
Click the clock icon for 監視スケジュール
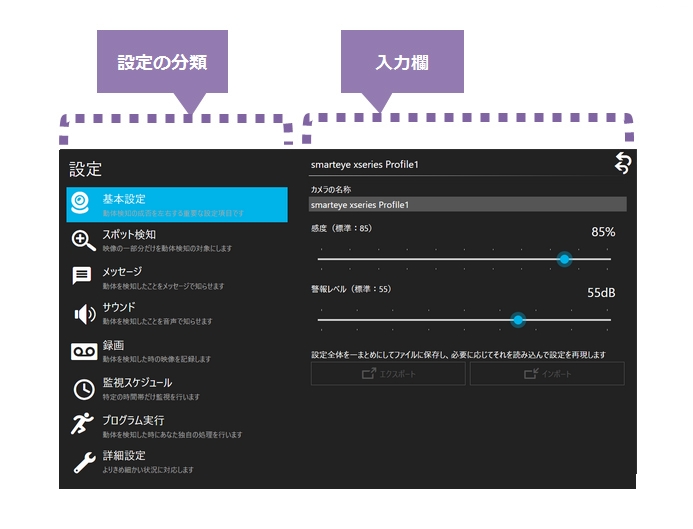coord(83,389)
